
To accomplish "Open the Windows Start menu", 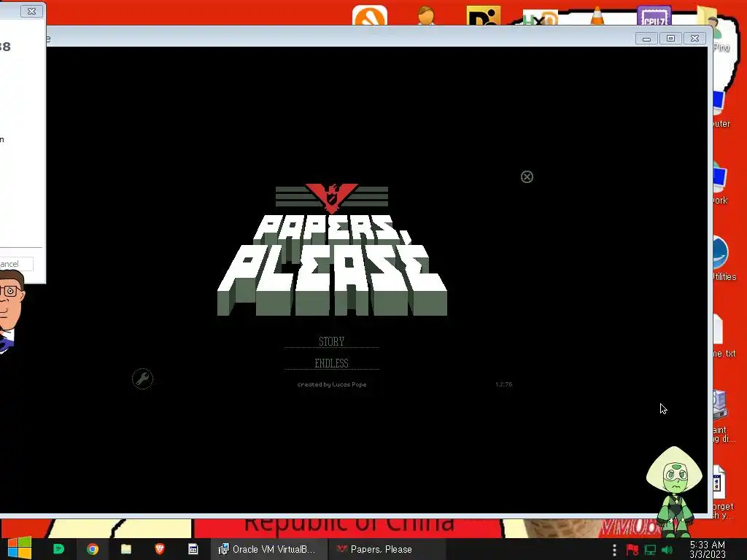I will pyautogui.click(x=20, y=548).
